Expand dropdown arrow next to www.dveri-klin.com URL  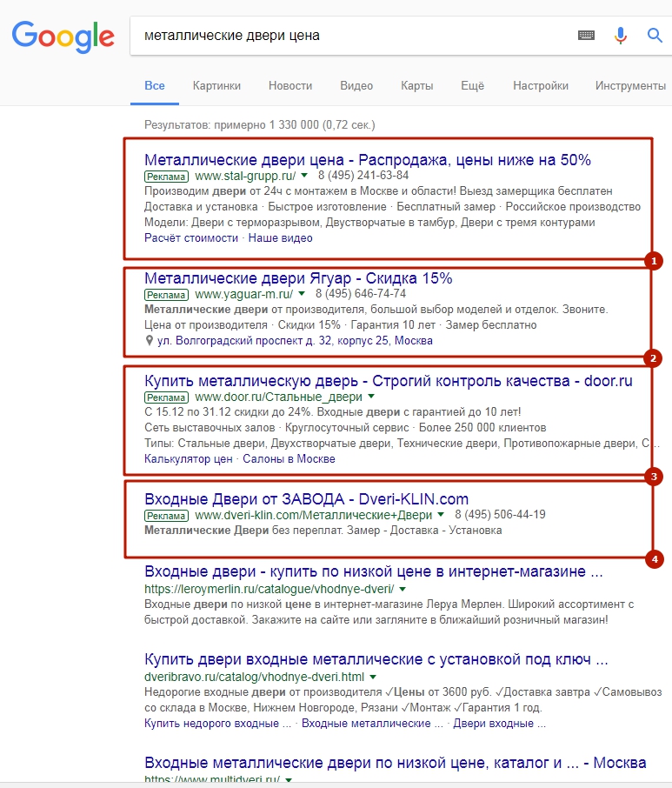[441, 515]
